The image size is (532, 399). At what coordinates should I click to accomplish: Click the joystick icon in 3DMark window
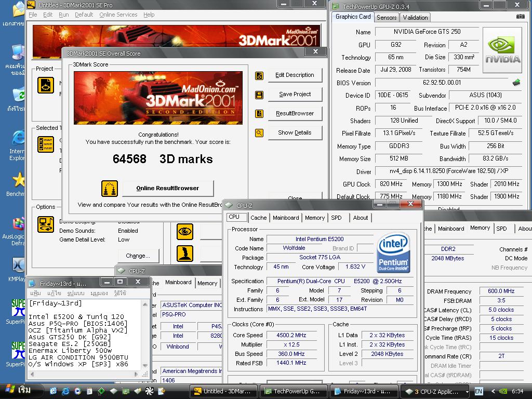pos(185,254)
